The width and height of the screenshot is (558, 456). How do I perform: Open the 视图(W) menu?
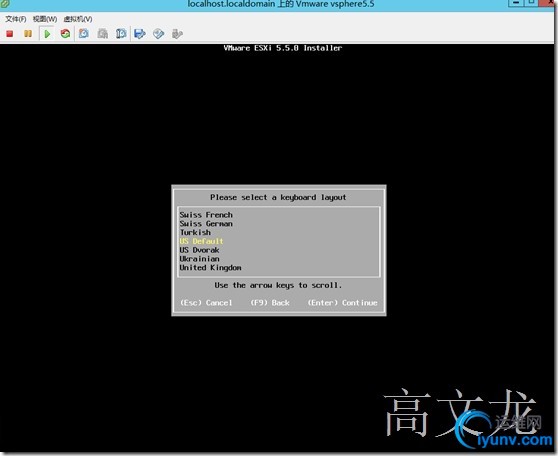pos(45,19)
